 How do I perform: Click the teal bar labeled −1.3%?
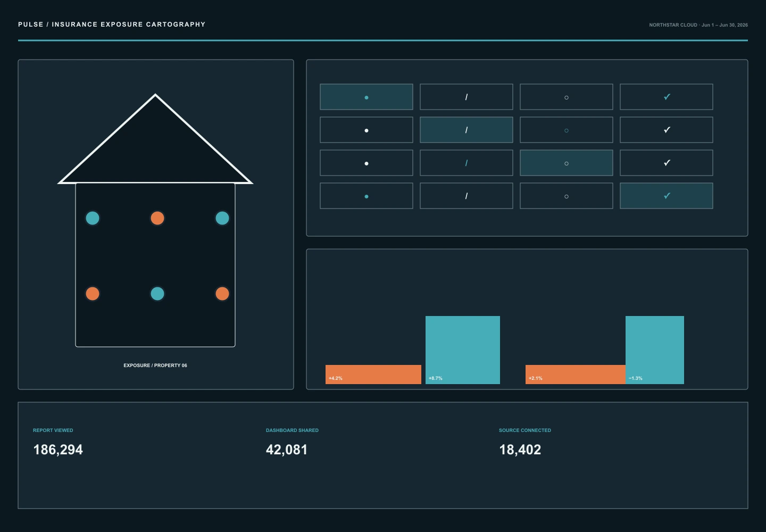point(655,350)
